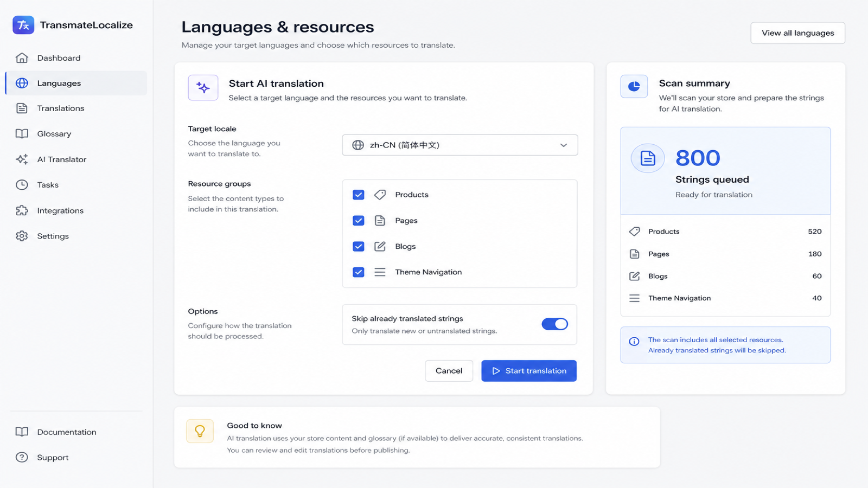Click the Good to know lightbulb icon
This screenshot has height=488, width=868.
point(200,431)
